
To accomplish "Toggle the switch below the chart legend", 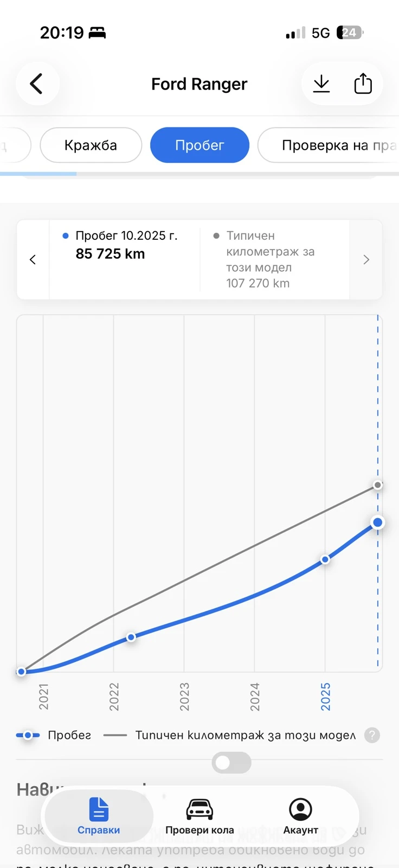I will point(231,763).
